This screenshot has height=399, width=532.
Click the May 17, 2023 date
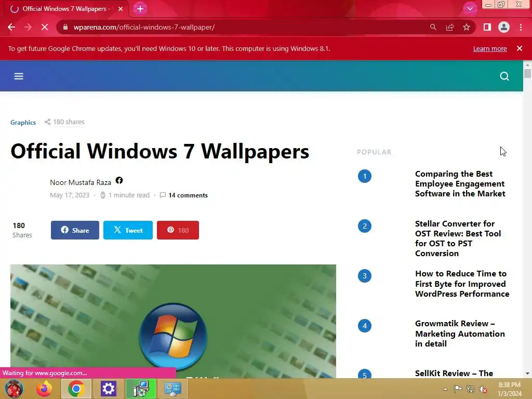point(70,195)
